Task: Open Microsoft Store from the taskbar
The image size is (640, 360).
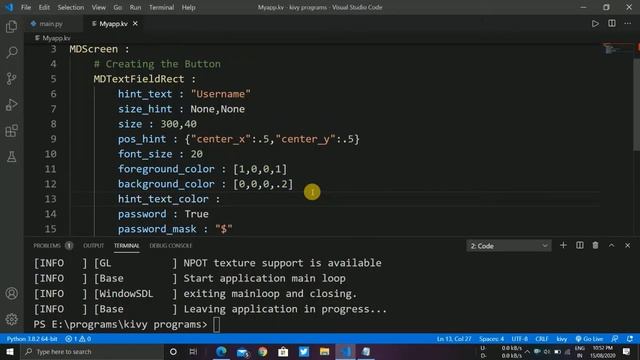Action: pos(283,351)
